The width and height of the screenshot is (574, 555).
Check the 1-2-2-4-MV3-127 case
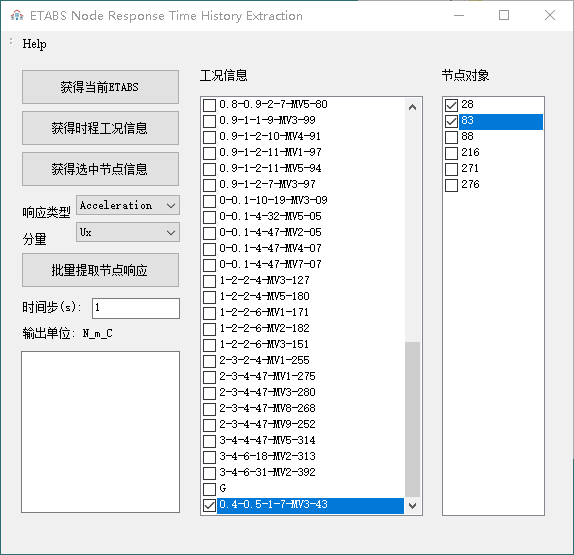tap(209, 281)
